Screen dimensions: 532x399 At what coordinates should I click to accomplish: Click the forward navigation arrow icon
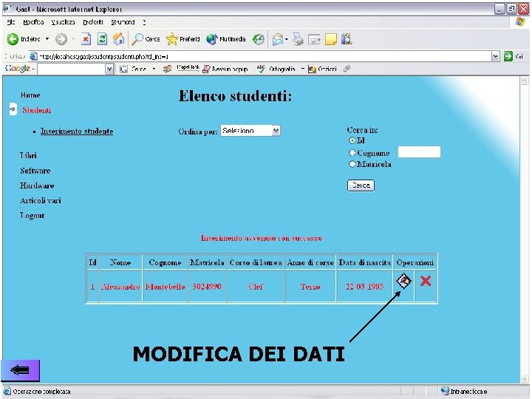[x=61, y=39]
